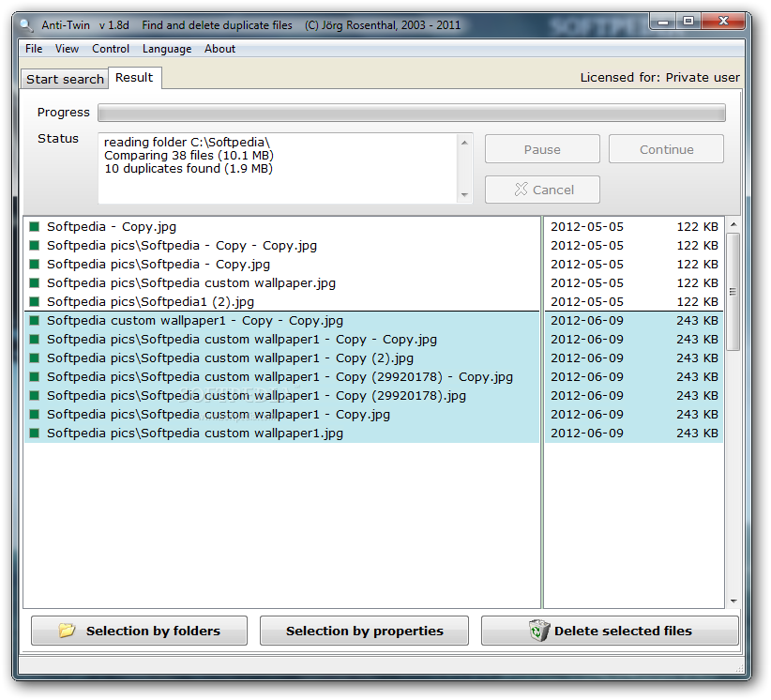771x700 pixels.
Task: Click the 2012-05-05 date of Softpedia1 (2).jpg
Action: (586, 301)
